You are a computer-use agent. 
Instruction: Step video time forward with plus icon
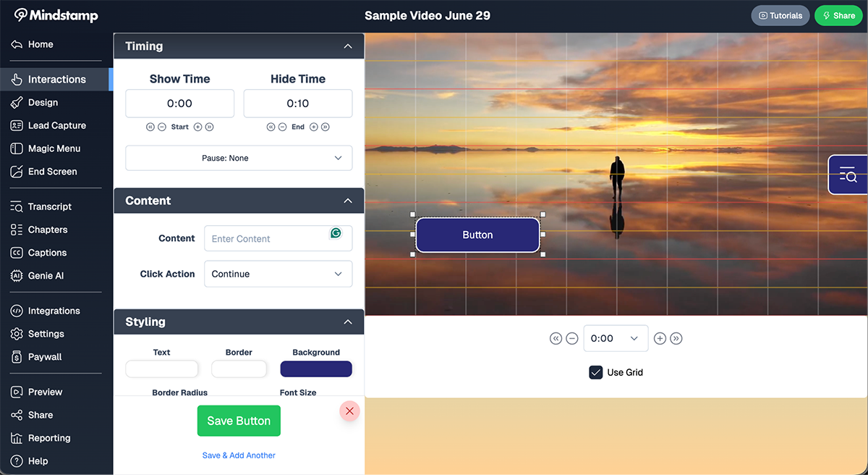(660, 338)
